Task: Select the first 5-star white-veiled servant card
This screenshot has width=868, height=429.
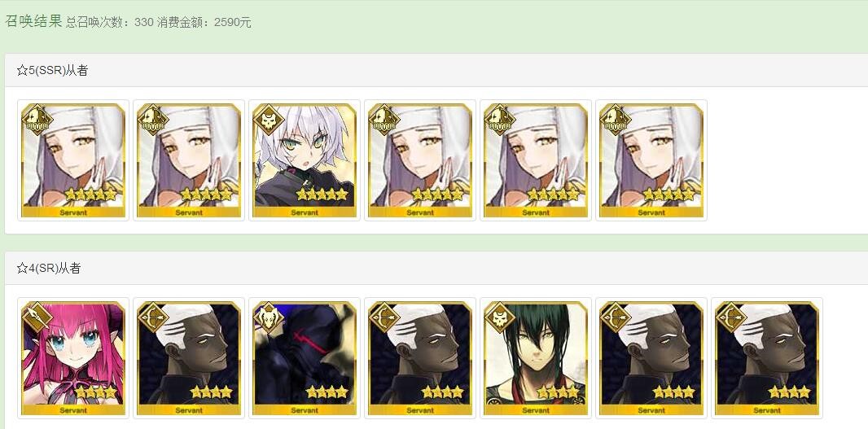Action: coord(73,160)
